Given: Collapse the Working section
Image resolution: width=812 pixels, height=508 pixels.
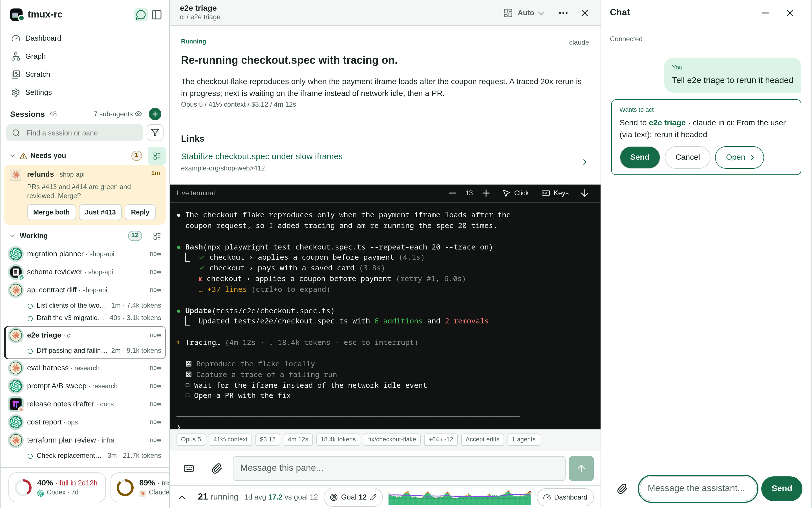Looking at the screenshot, I should [12, 236].
